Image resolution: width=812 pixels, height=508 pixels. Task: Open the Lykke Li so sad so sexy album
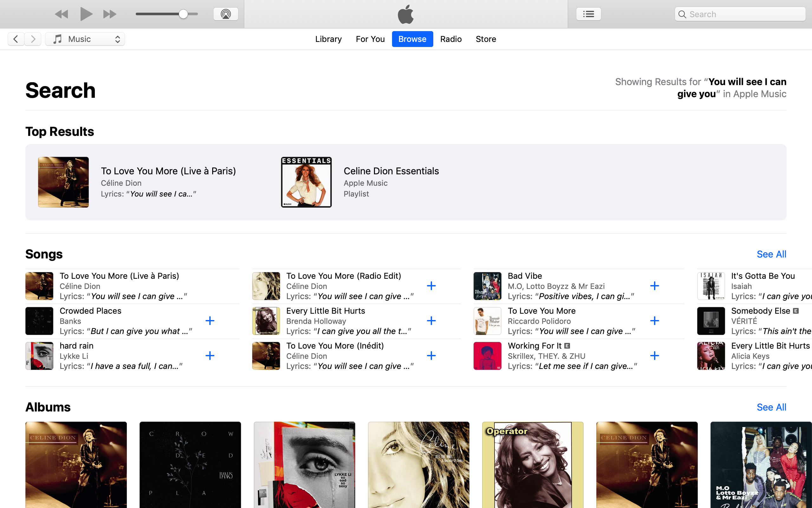[x=304, y=465]
